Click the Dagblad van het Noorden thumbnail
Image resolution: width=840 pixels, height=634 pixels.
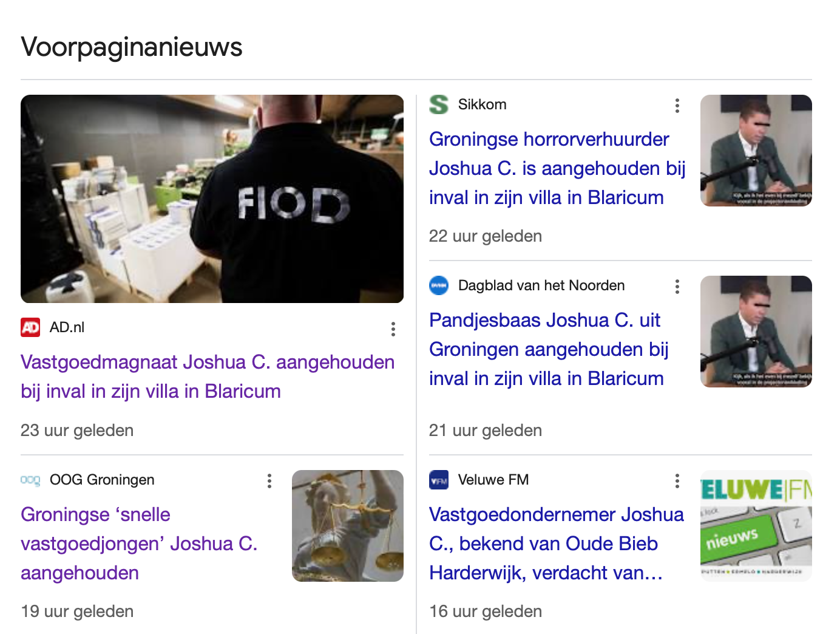[756, 332]
